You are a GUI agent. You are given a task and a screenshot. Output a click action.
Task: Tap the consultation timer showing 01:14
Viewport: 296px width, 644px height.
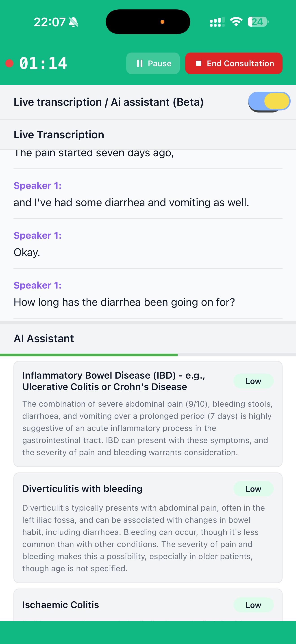click(x=43, y=63)
